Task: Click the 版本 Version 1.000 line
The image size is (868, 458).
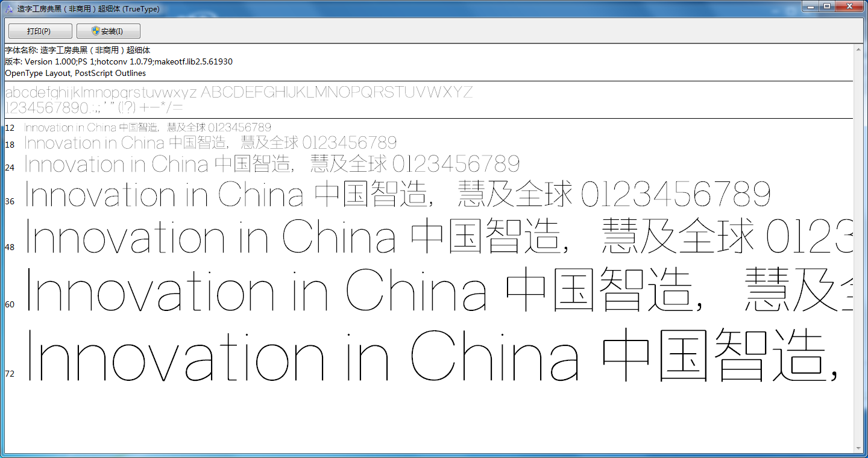Action: (119, 61)
